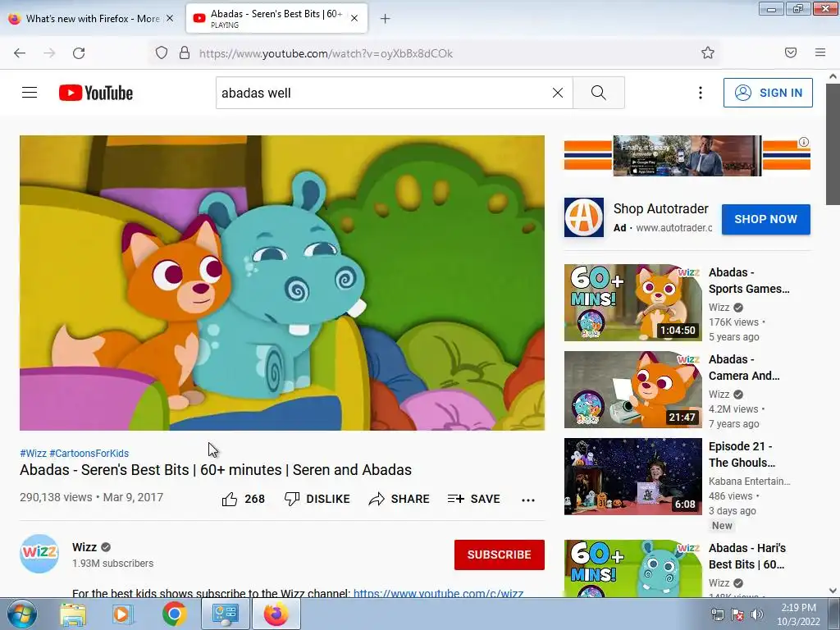Clear the search box text

pos(557,93)
